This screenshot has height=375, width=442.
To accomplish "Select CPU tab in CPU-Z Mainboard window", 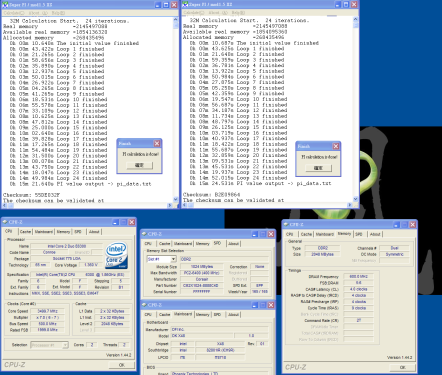I will pyautogui.click(x=148, y=315).
